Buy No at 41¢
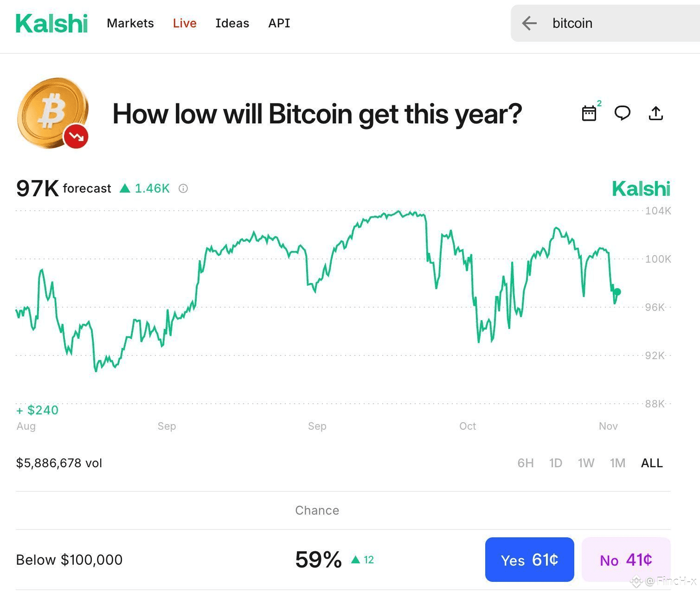The image size is (700, 593). (x=626, y=560)
